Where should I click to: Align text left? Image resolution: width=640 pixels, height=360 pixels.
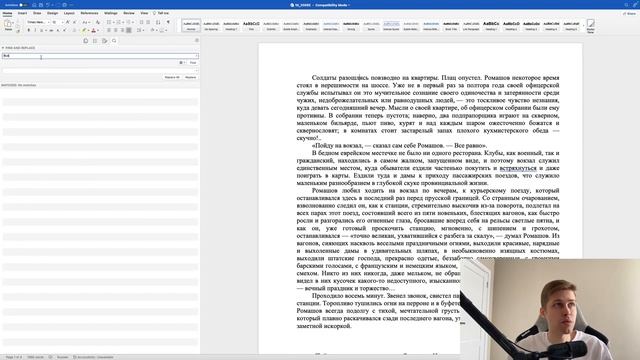[109, 30]
